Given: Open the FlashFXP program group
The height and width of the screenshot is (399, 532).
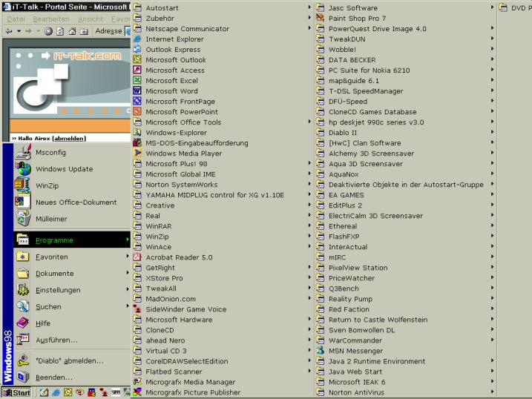Looking at the screenshot, I should (x=405, y=237).
